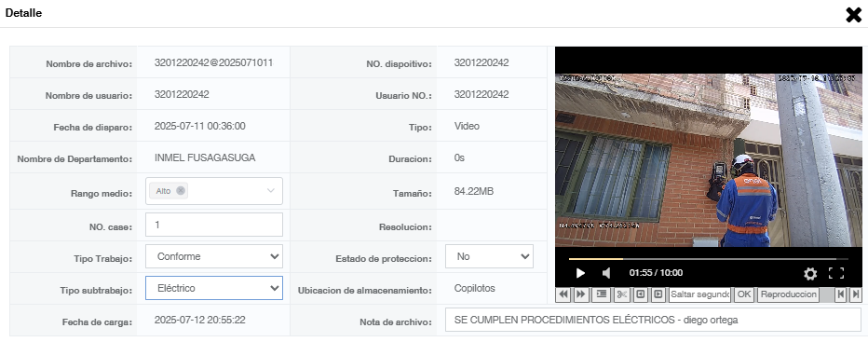Click the Reproduccion button
Screen dimensions: 868x342
tap(788, 294)
